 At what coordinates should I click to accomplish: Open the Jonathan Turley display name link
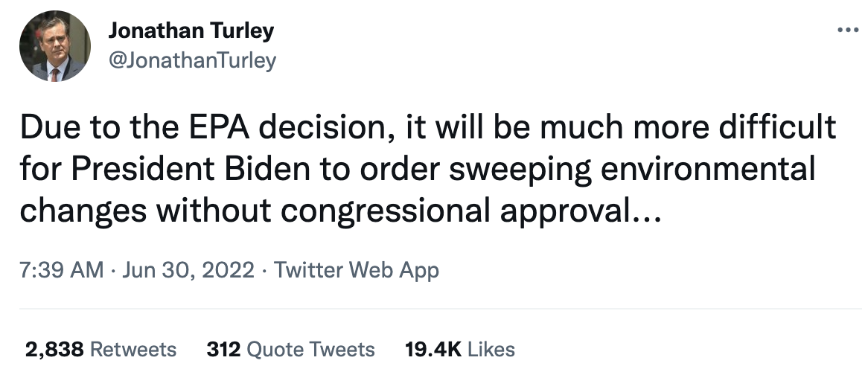191,31
